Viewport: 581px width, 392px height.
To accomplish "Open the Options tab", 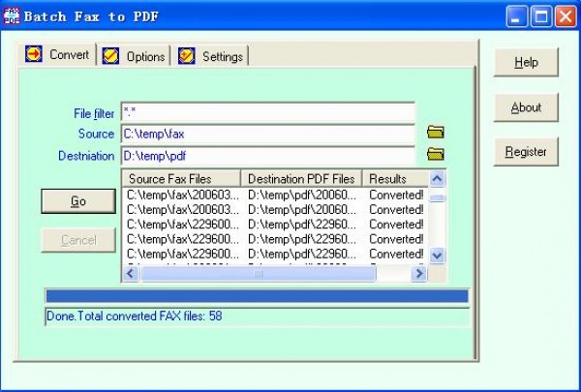I will [x=134, y=56].
